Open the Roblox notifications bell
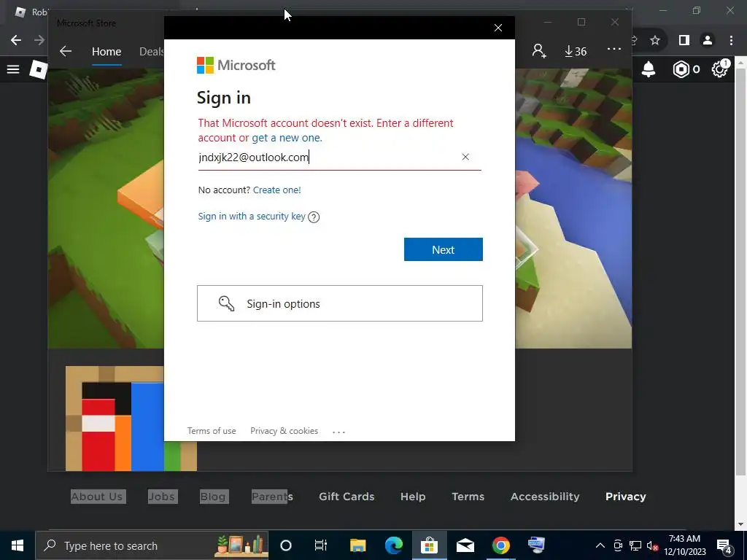Viewport: 747px width, 560px height. [649, 69]
